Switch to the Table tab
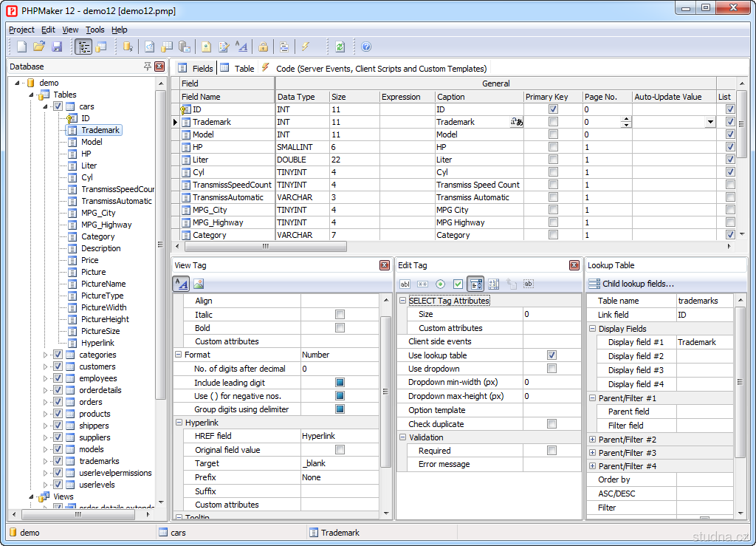 (x=244, y=68)
